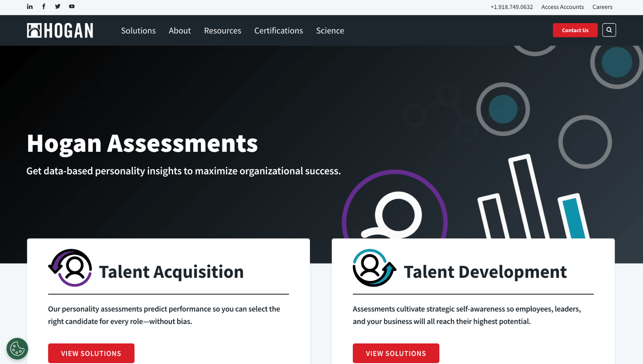643x364 pixels.
Task: Open the Twitter profile icon
Action: click(x=57, y=6)
